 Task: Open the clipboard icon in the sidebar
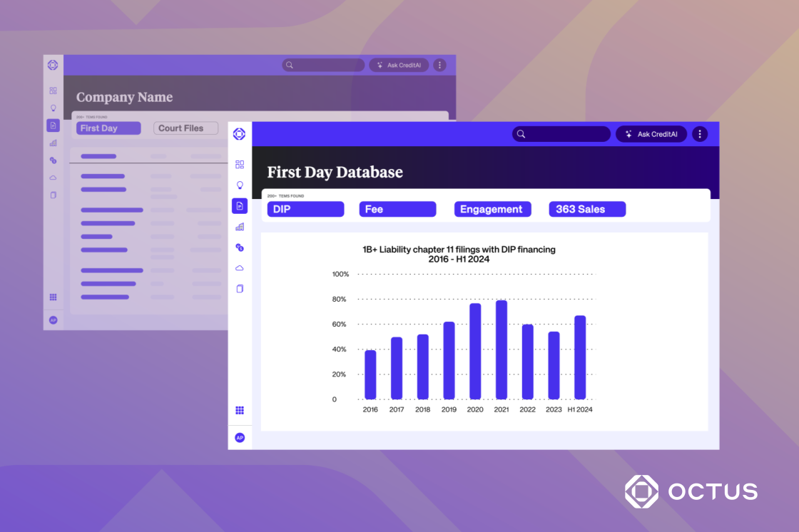point(240,288)
